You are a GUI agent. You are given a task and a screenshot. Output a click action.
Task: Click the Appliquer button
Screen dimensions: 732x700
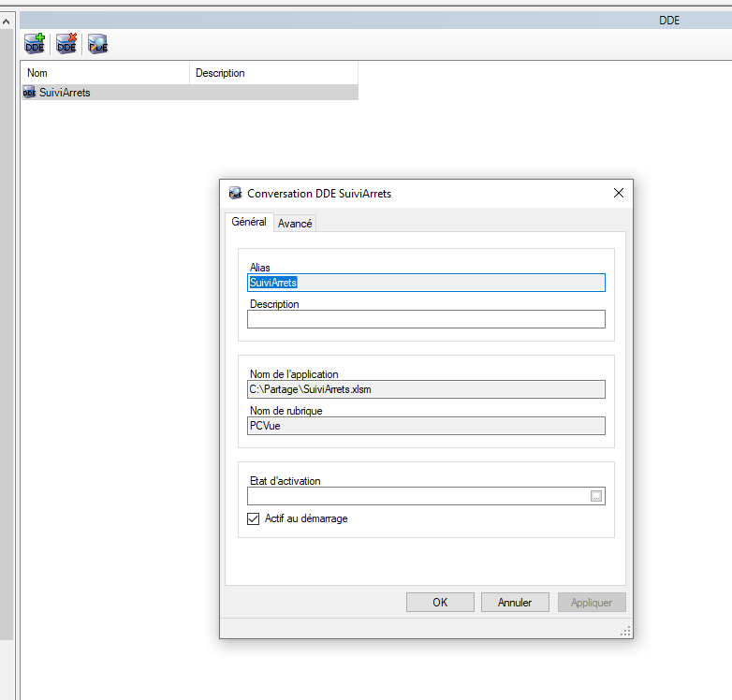(592, 603)
